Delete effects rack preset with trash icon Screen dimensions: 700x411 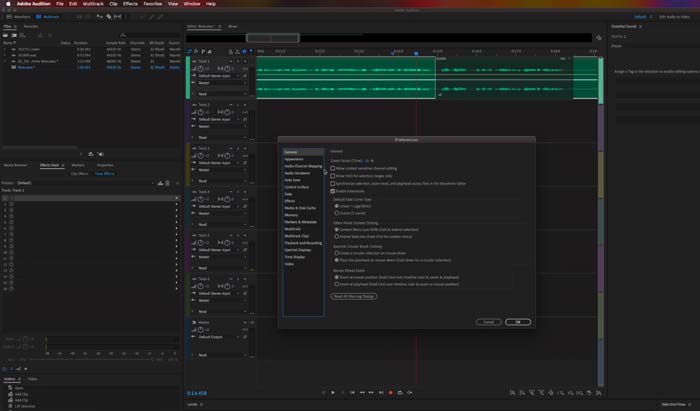click(x=167, y=183)
